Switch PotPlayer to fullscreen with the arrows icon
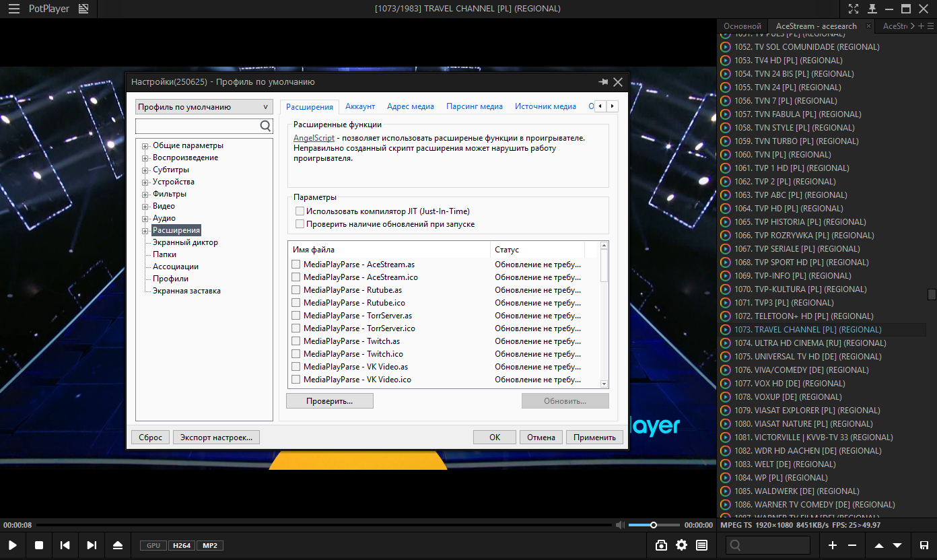937x560 pixels. coord(854,9)
